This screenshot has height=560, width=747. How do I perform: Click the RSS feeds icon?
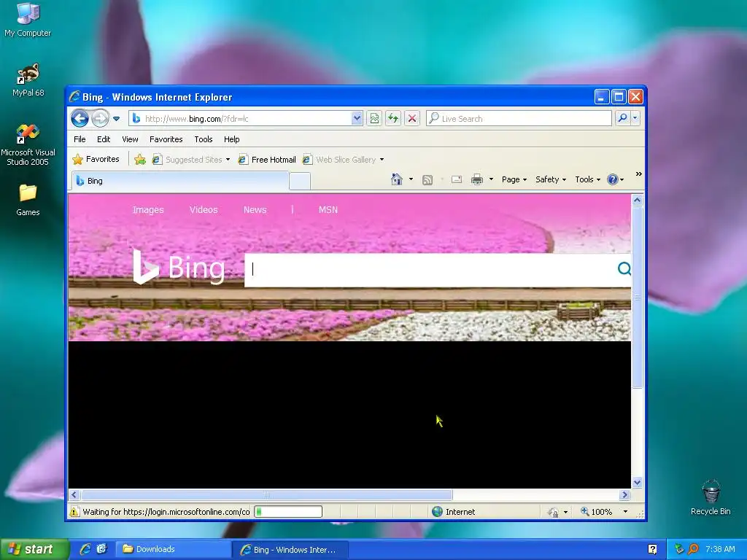[427, 179]
